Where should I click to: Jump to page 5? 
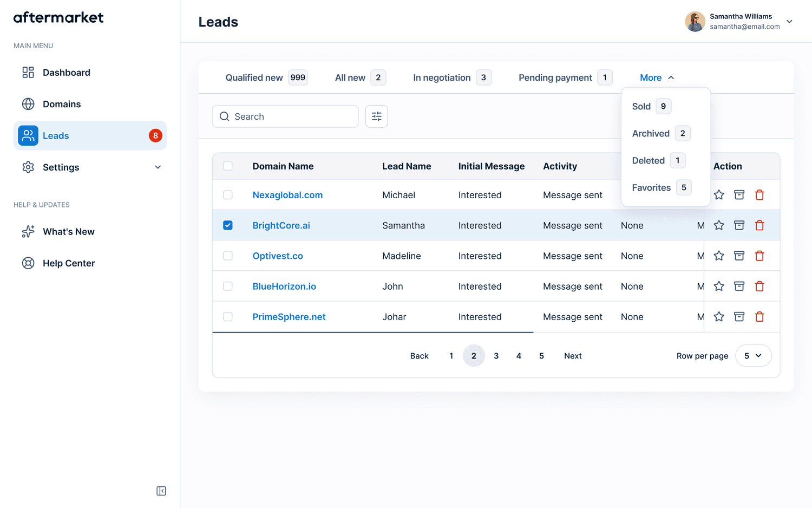(541, 356)
